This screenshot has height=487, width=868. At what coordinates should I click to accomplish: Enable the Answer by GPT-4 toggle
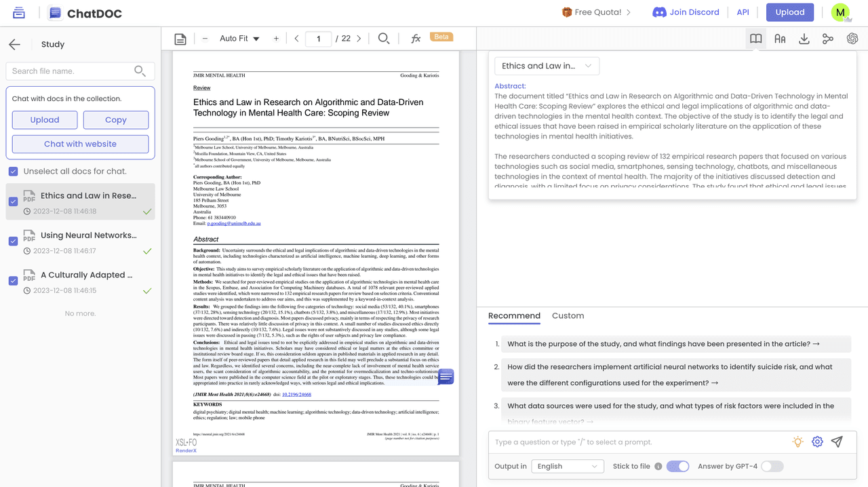click(772, 466)
